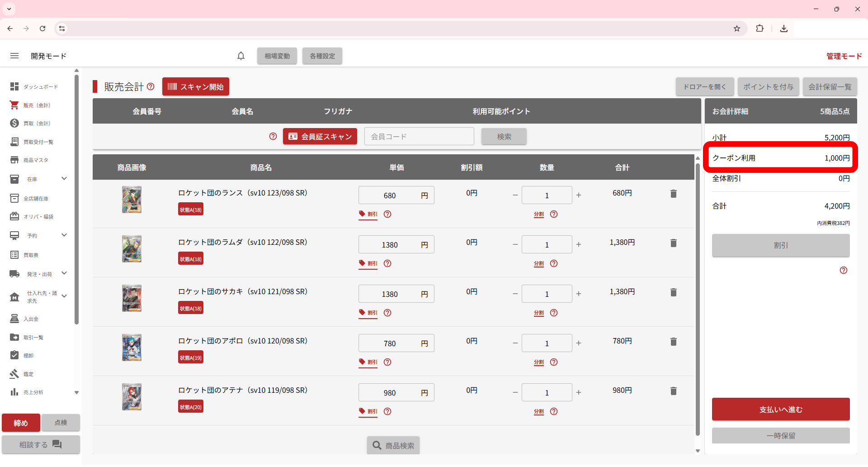This screenshot has width=868, height=467.
Task: Expand the 予約 sidebar section
Action: 64,235
